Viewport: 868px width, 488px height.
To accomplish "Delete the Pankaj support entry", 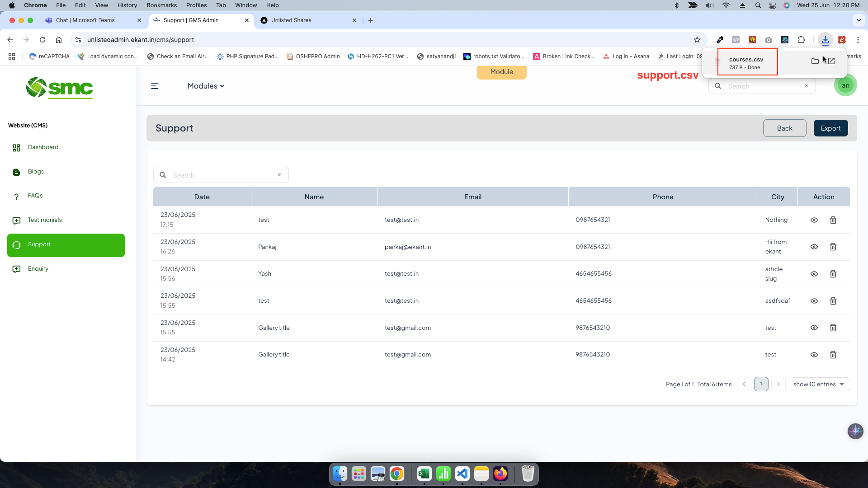I will [x=833, y=247].
